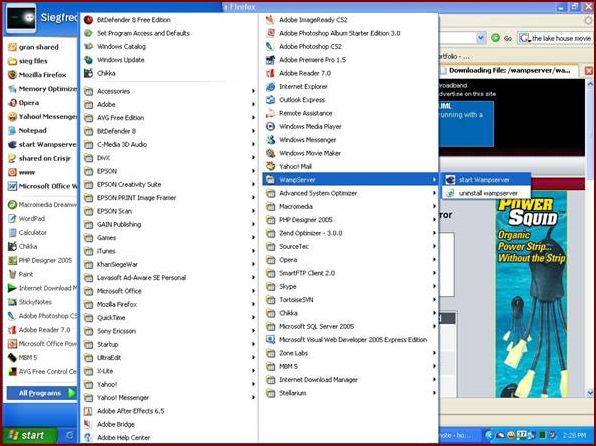The image size is (596, 446).
Task: Select the Skype menu folder
Action: (350, 286)
